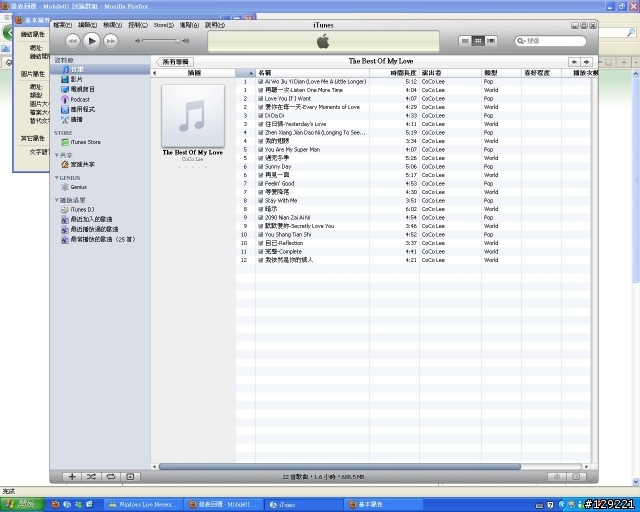This screenshot has width=640, height=512.
Task: Toggle sort order arrow column
Action: pos(246,73)
